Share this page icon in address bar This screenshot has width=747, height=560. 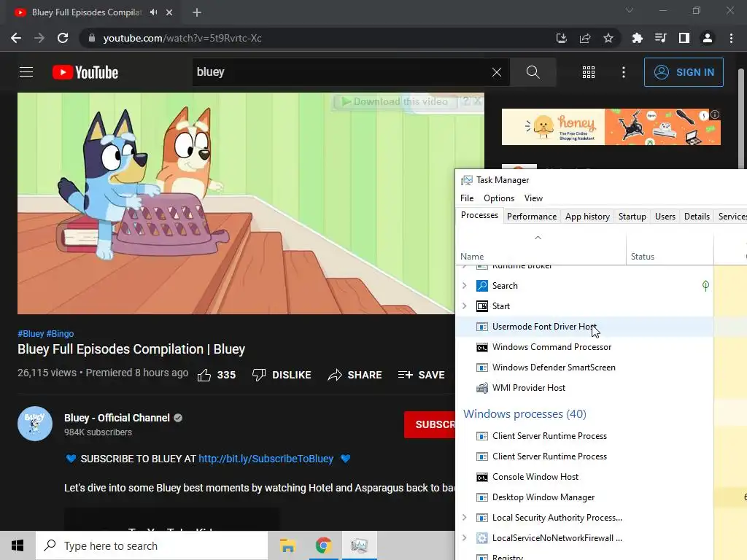pyautogui.click(x=584, y=38)
